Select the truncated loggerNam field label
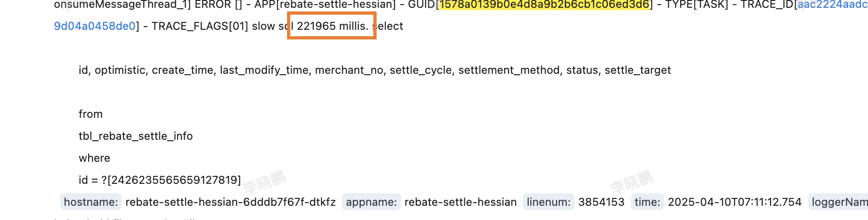Viewport: 868px width, 220px height. [x=839, y=202]
